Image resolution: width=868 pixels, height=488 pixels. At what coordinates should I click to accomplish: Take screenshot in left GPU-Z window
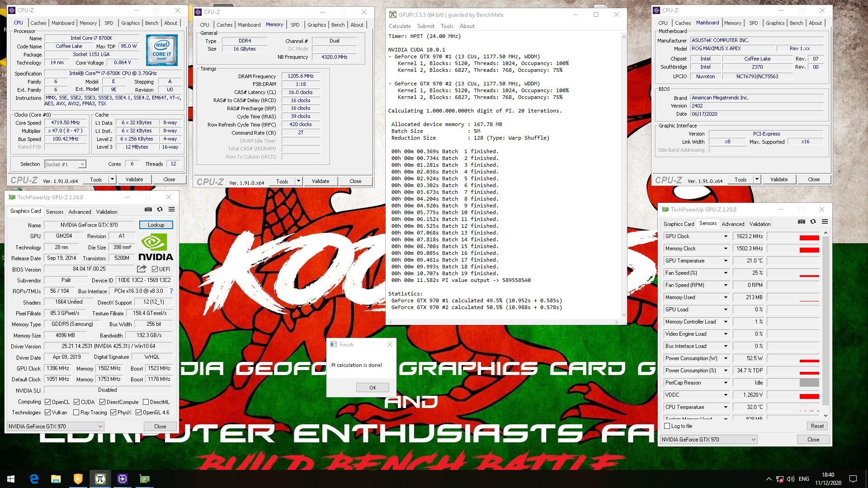[x=148, y=210]
